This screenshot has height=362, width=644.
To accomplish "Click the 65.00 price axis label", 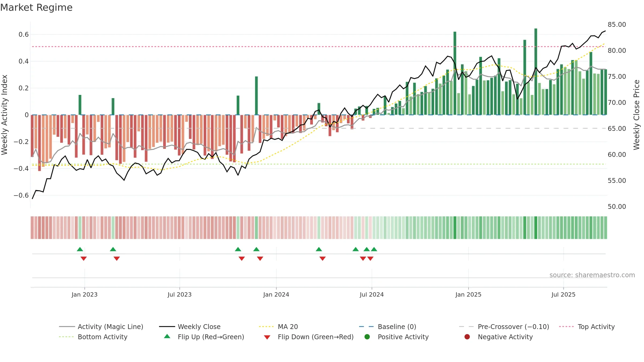I will point(617,128).
